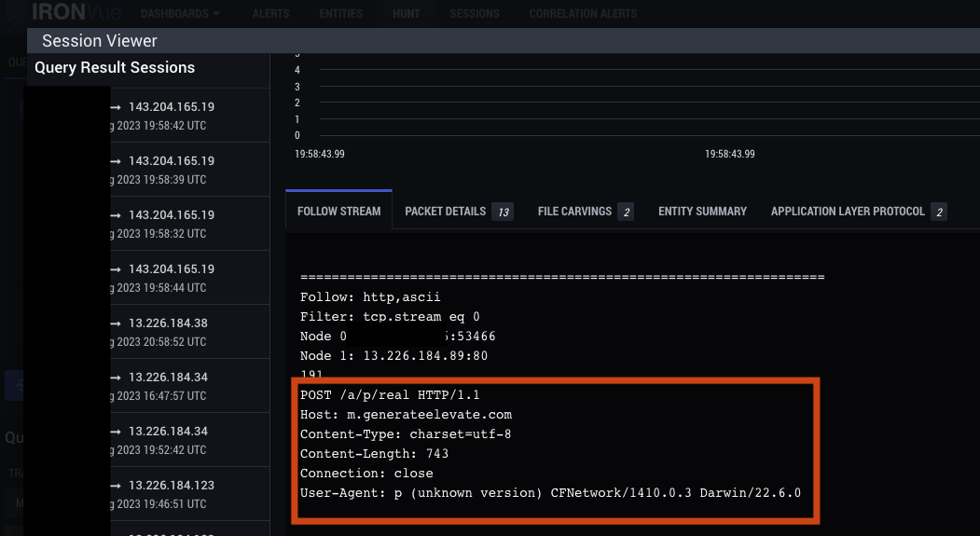
Task: Click the Filter: tcp.stream eq 0 line
Action: pos(390,317)
